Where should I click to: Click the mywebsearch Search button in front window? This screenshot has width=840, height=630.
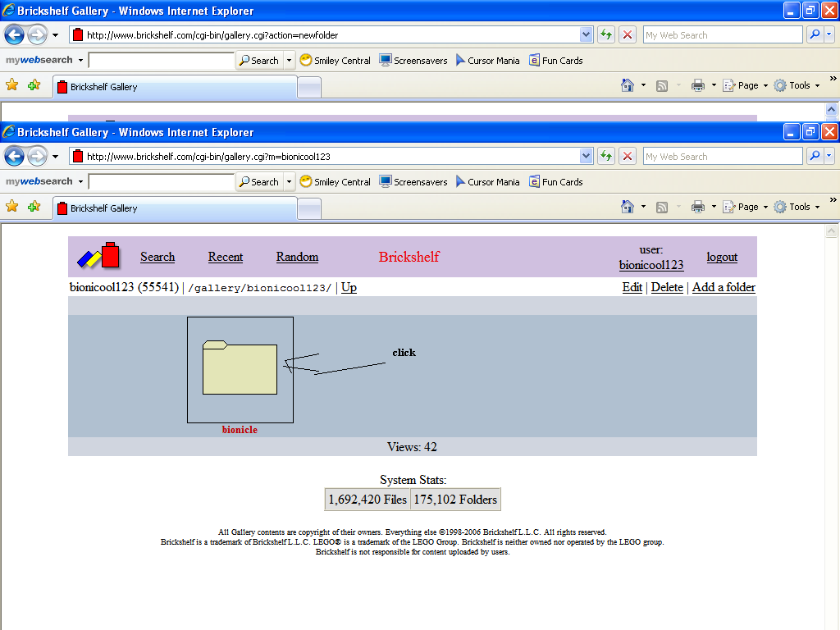point(260,182)
